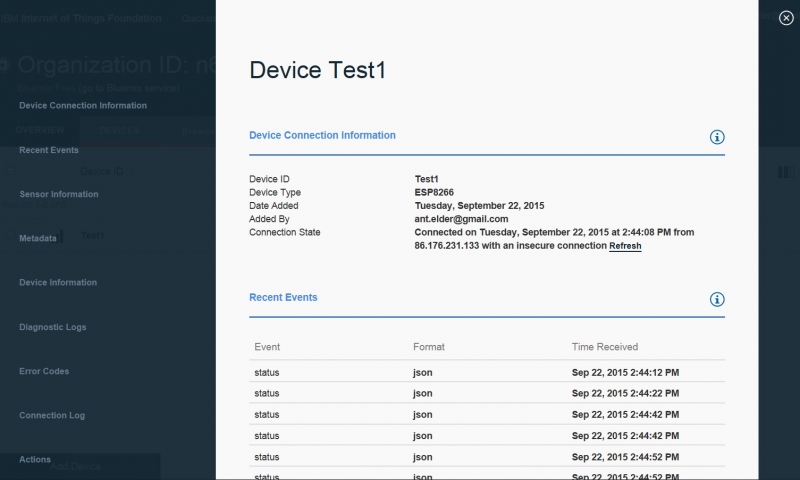Refresh the connection state

625,246
